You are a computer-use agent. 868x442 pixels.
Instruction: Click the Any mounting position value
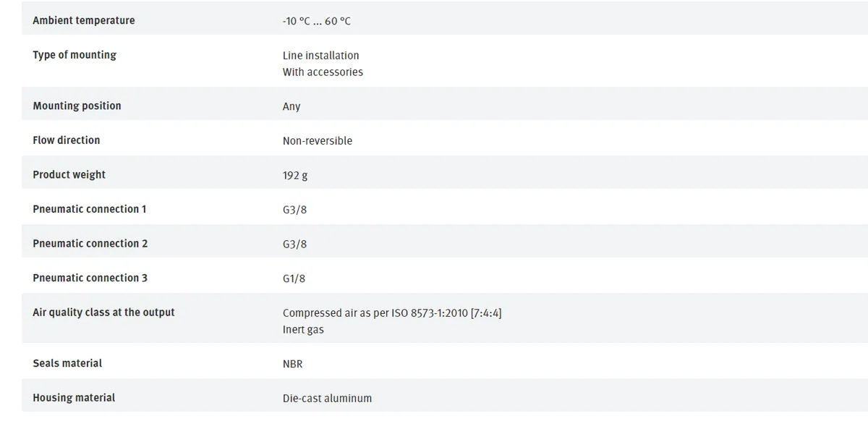coord(292,106)
